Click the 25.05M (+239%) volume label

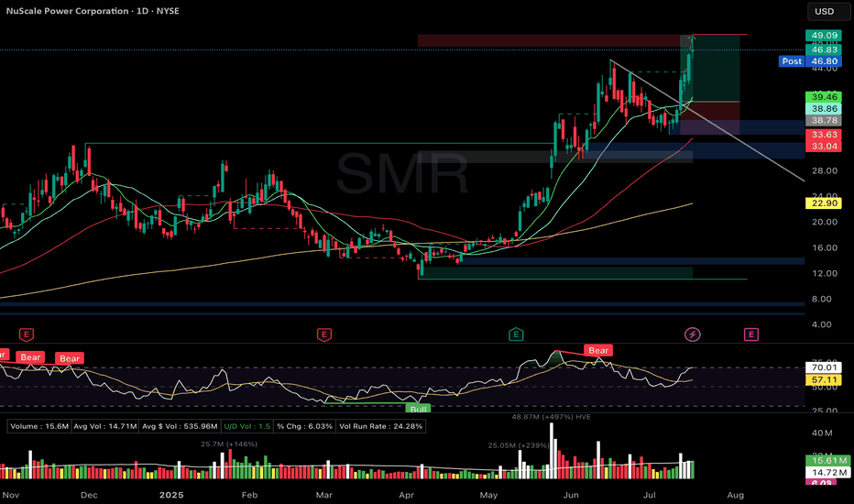(519, 445)
